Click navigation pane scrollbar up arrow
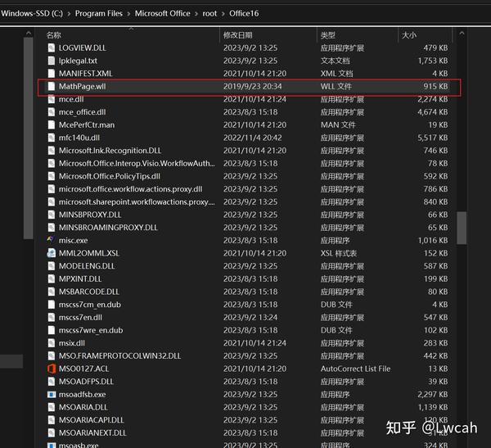The width and height of the screenshot is (491, 448). pyautogui.click(x=29, y=33)
